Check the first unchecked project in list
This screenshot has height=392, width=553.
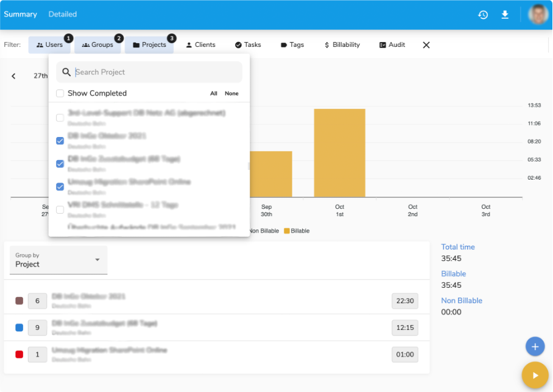(60, 117)
